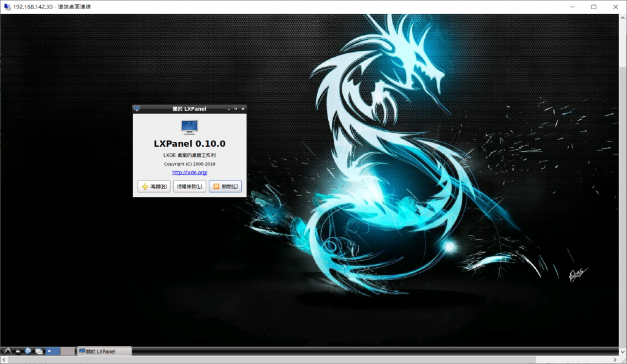
Task: Click the 關閉(C) close button
Action: (225, 187)
